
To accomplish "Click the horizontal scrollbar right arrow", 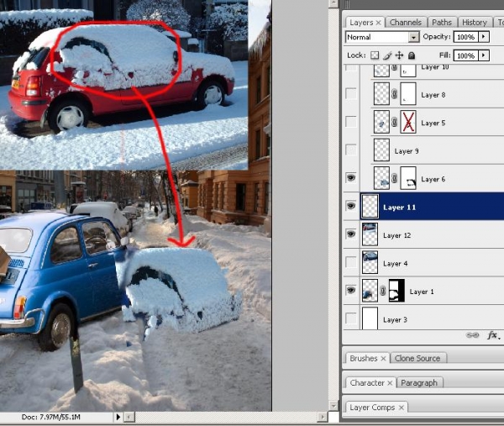I will [x=322, y=418].
